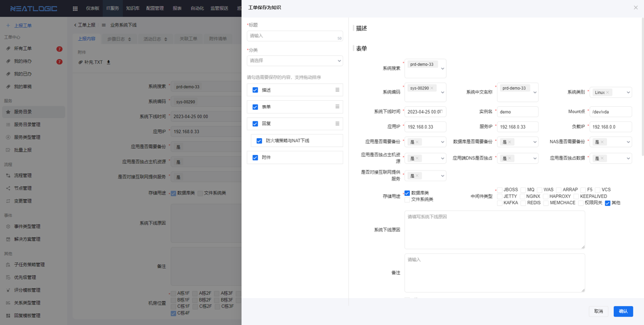
Task: Click the 实例名 field containing demo
Action: click(x=518, y=111)
